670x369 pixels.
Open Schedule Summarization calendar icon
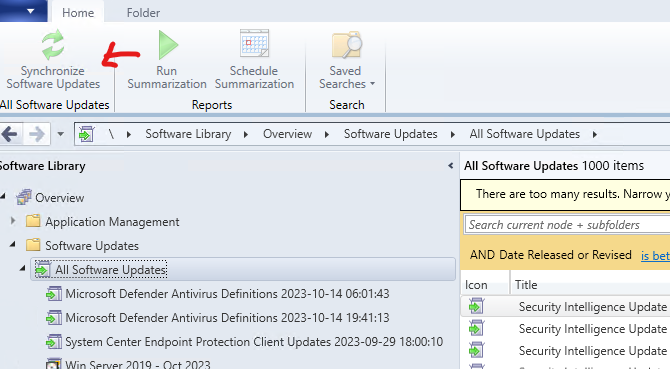[x=254, y=43]
